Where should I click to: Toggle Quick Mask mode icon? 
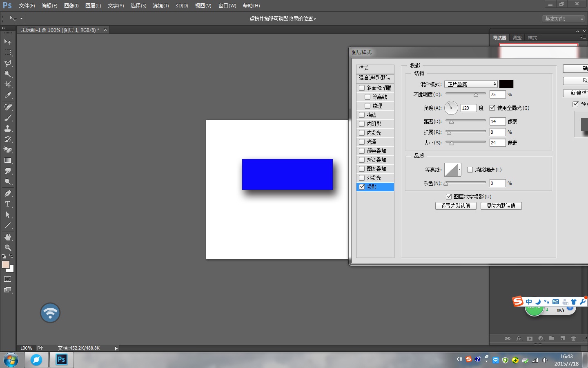tap(8, 279)
